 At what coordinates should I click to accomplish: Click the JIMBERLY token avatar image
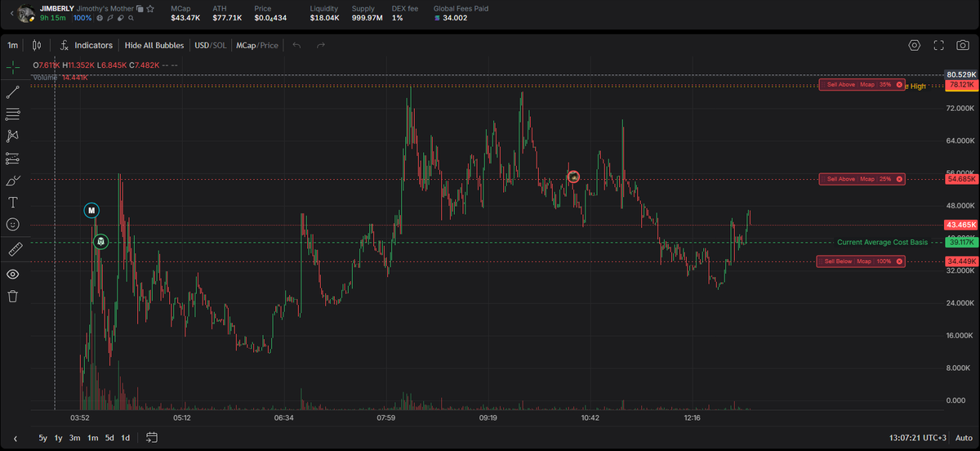[26, 12]
